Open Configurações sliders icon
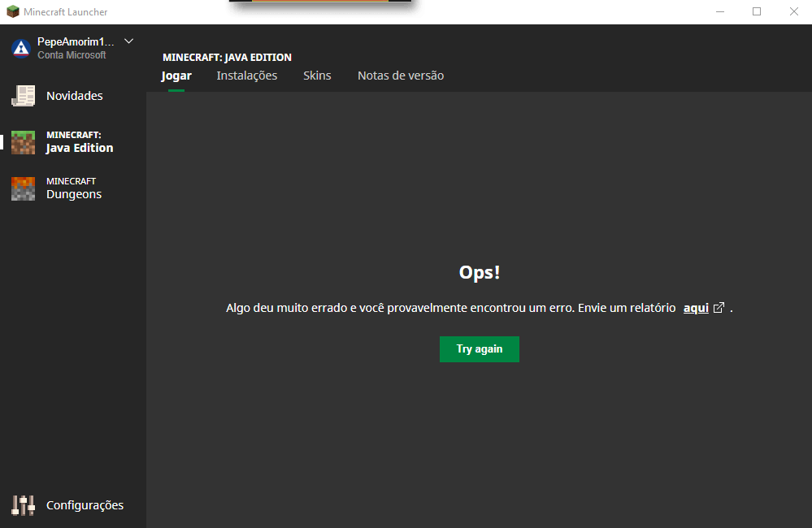Image resolution: width=812 pixels, height=528 pixels. pyautogui.click(x=24, y=505)
